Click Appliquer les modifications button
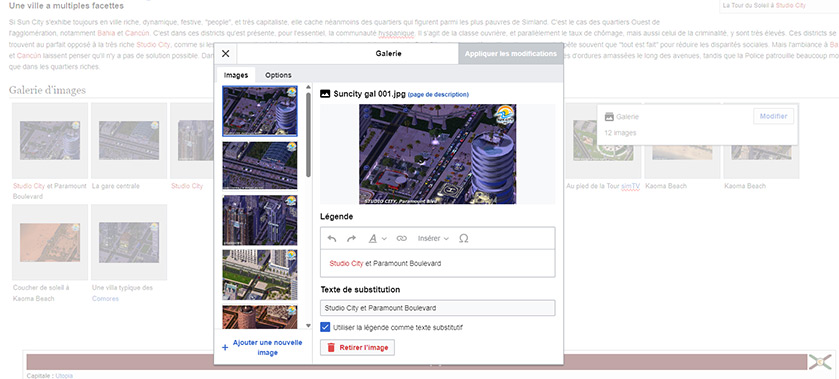The width and height of the screenshot is (839, 379). 510,54
